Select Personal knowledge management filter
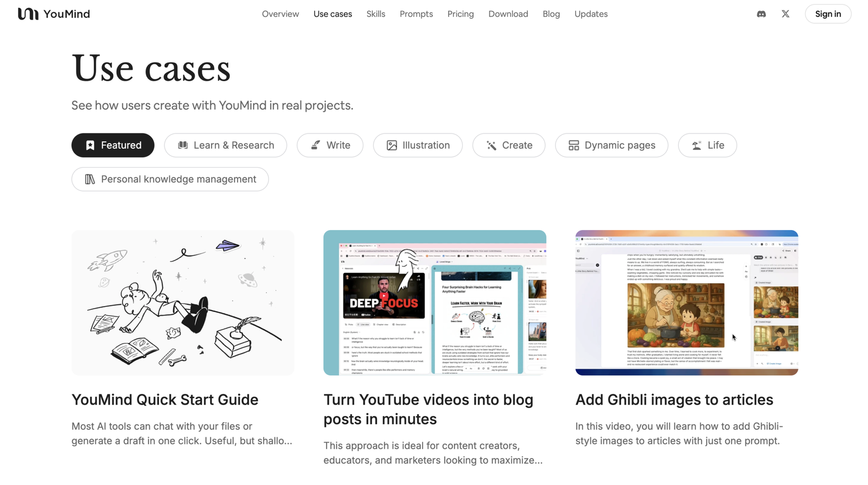 [x=170, y=179]
